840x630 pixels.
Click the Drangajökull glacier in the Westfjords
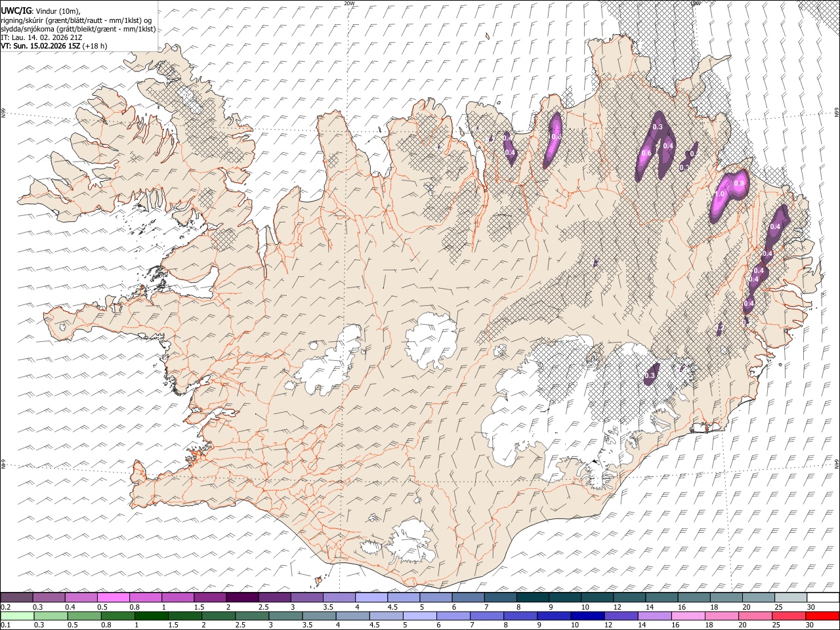pos(191,98)
